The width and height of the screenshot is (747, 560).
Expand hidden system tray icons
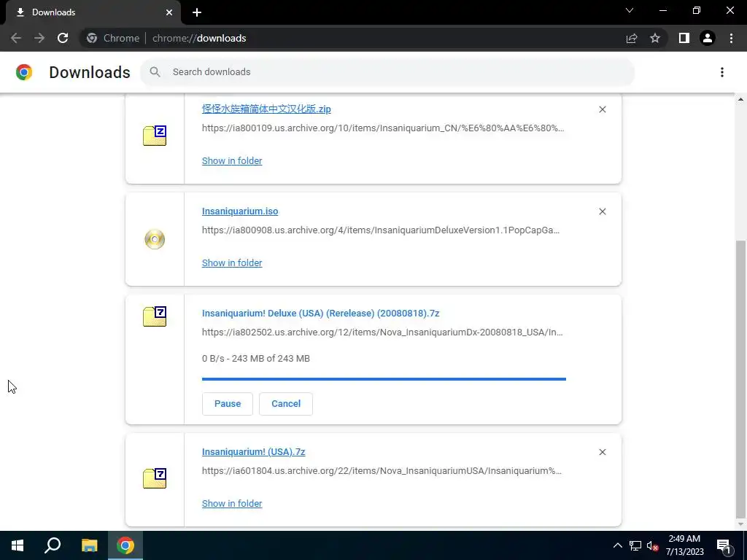point(617,545)
